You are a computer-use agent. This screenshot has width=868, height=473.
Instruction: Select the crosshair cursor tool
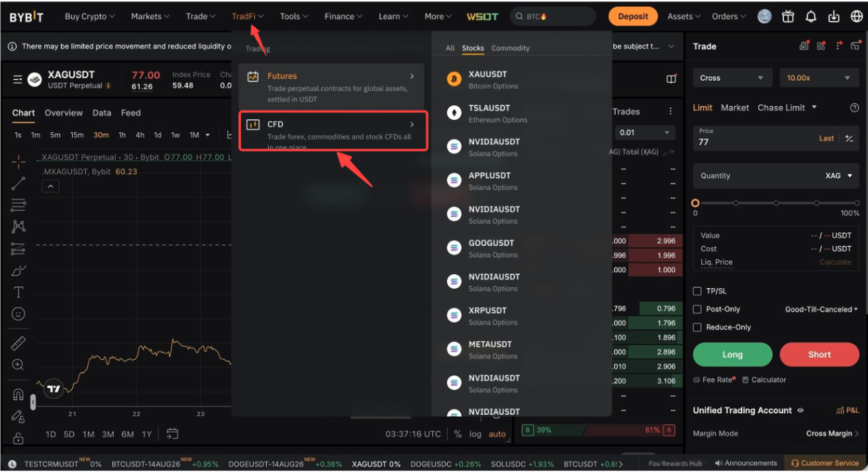(19, 161)
